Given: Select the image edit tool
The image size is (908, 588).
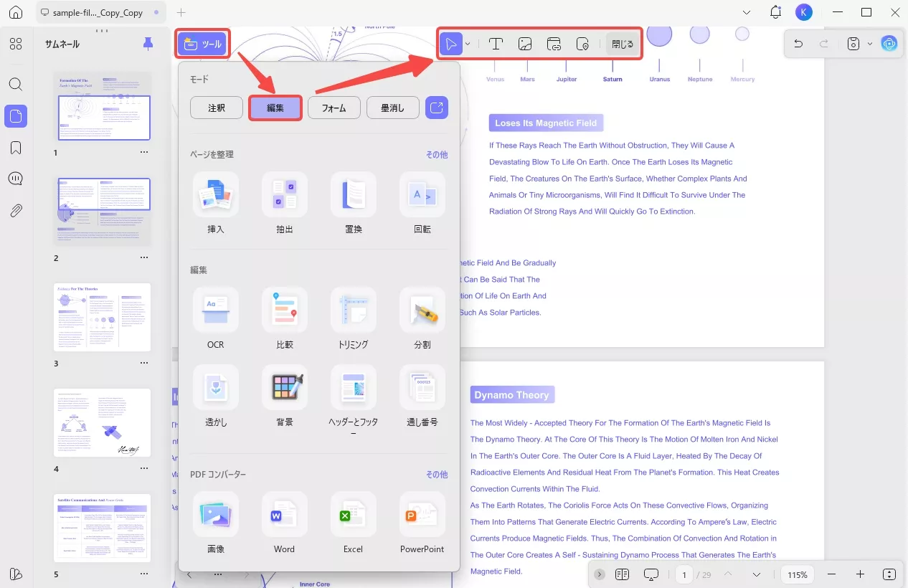Looking at the screenshot, I should [x=525, y=44].
